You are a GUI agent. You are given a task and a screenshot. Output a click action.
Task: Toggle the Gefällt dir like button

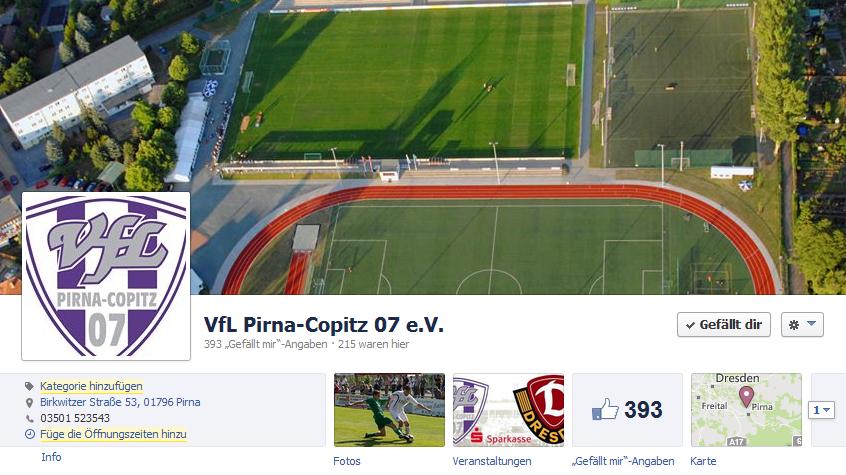pyautogui.click(x=724, y=325)
